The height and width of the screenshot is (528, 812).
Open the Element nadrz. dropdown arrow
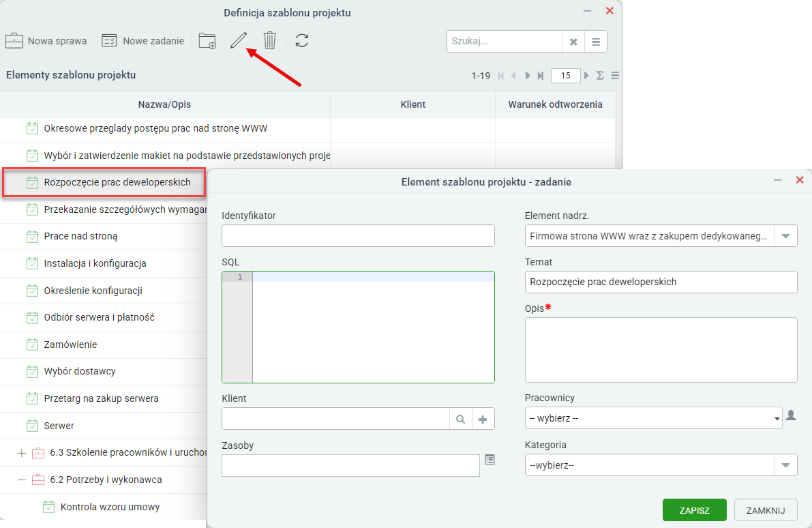pyautogui.click(x=785, y=236)
